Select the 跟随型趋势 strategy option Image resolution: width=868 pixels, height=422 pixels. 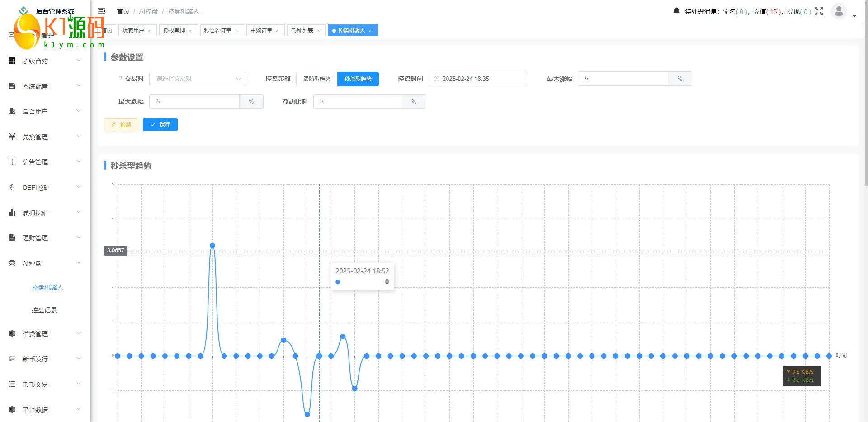click(316, 79)
